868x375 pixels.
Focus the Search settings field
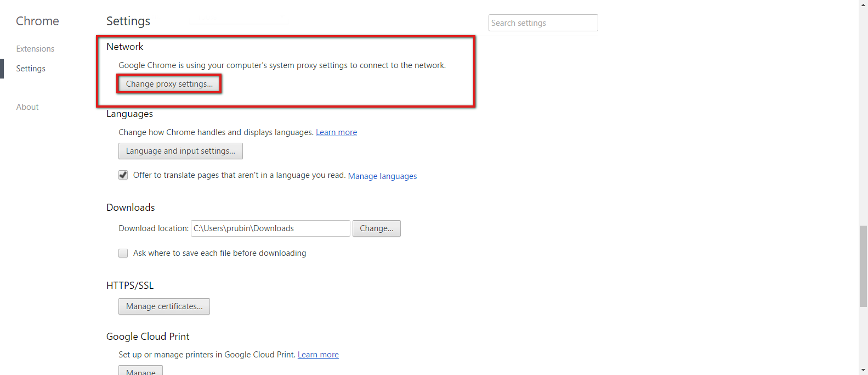point(543,23)
